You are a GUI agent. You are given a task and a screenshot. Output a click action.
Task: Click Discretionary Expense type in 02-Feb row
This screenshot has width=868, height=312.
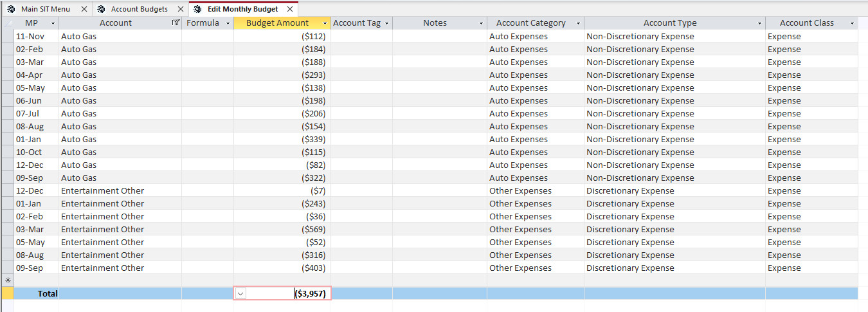point(674,216)
